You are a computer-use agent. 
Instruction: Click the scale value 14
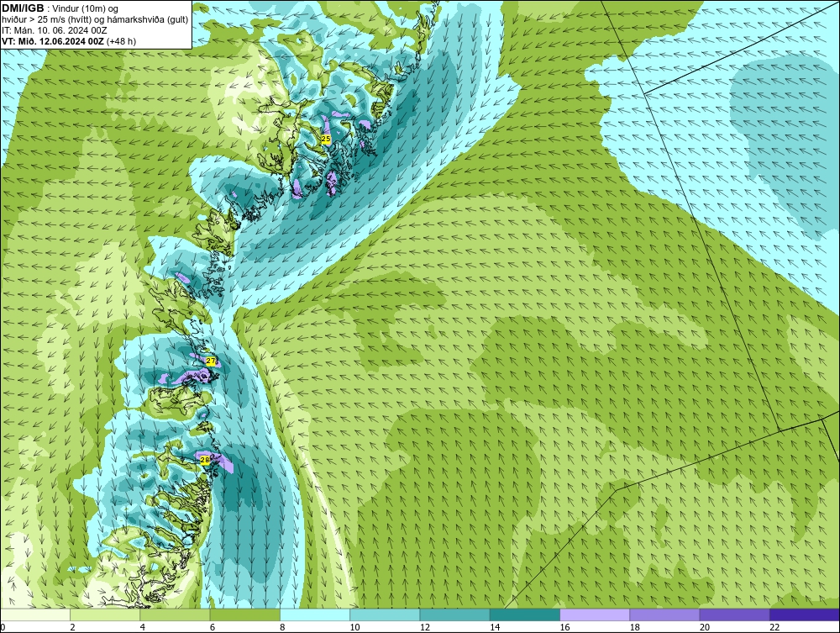495,628
